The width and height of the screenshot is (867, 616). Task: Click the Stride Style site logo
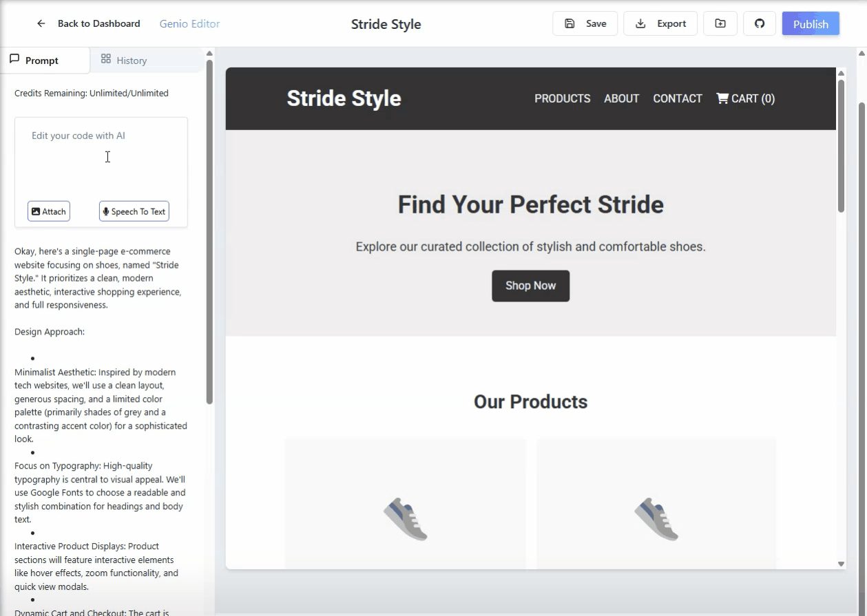tap(344, 98)
